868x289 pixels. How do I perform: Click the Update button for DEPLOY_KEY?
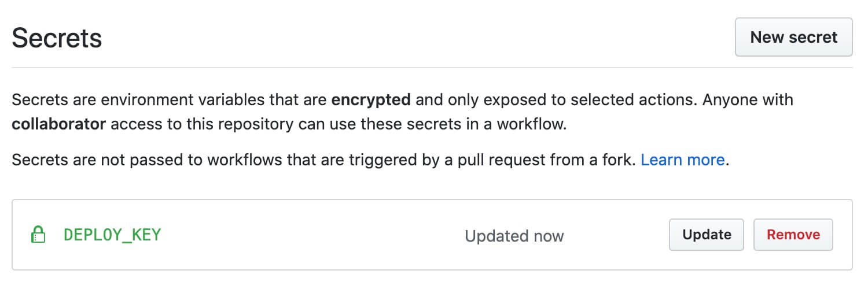706,235
